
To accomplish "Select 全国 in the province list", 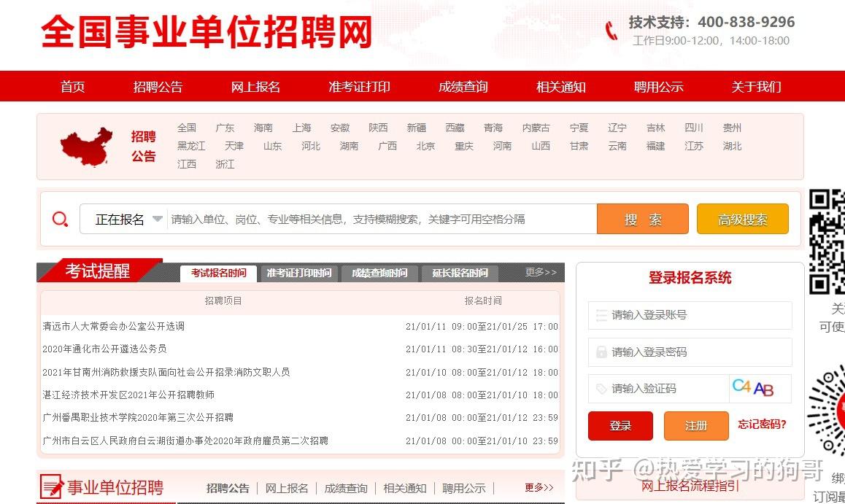I will pos(187,128).
